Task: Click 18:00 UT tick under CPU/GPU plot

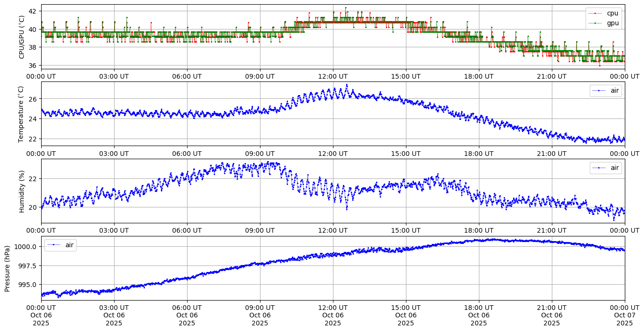Action: (479, 76)
